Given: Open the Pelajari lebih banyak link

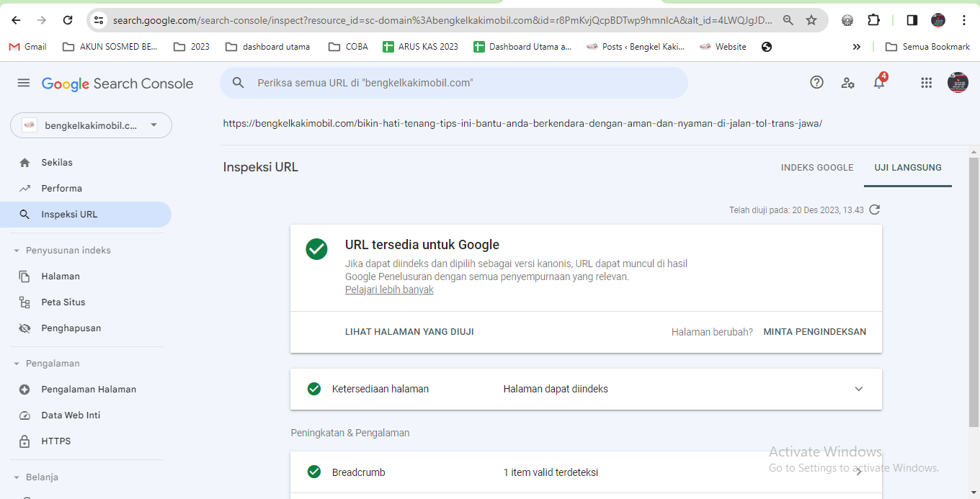Looking at the screenshot, I should coord(389,289).
